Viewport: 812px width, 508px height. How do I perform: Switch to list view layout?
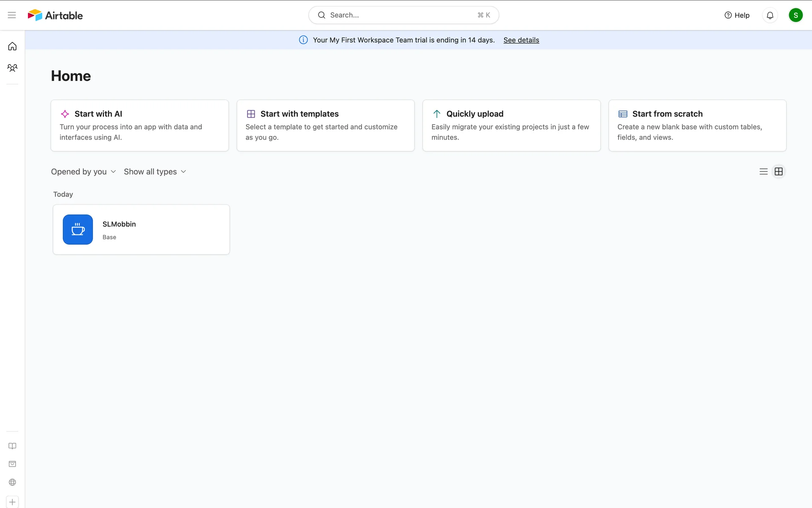point(763,171)
